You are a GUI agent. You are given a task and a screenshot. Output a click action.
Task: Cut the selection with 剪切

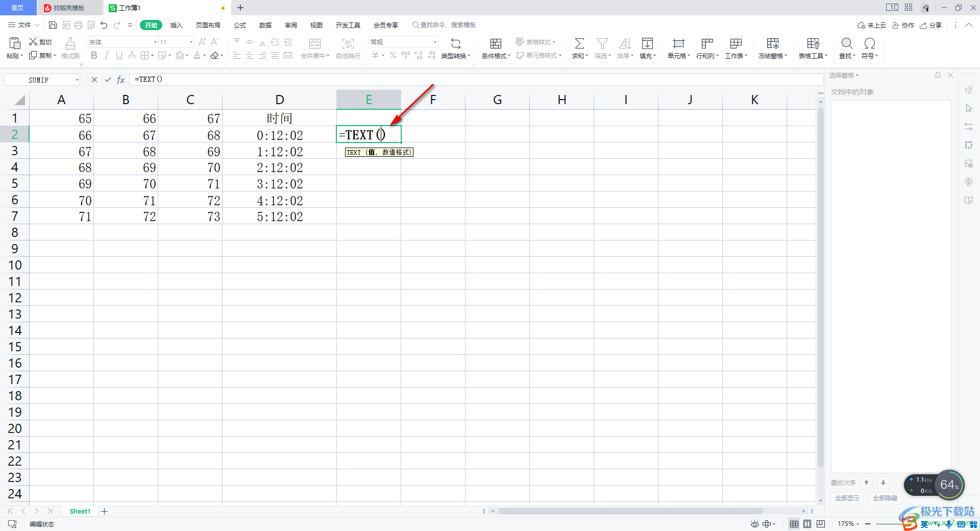point(40,42)
